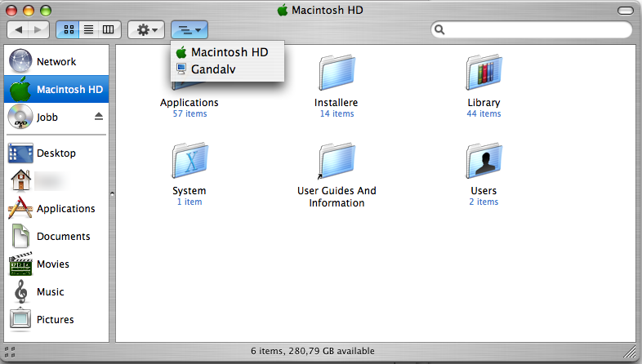Eject the Jobb disc
The height and width of the screenshot is (364, 642).
[x=99, y=117]
